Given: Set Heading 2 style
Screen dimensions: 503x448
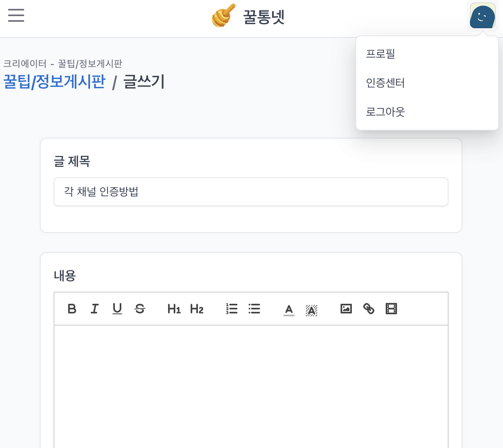Looking at the screenshot, I should [197, 309].
